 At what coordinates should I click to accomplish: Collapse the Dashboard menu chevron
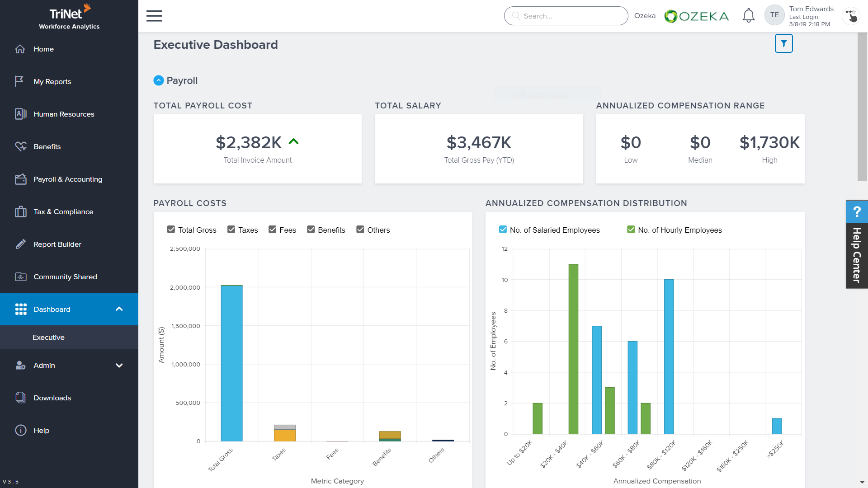(119, 309)
